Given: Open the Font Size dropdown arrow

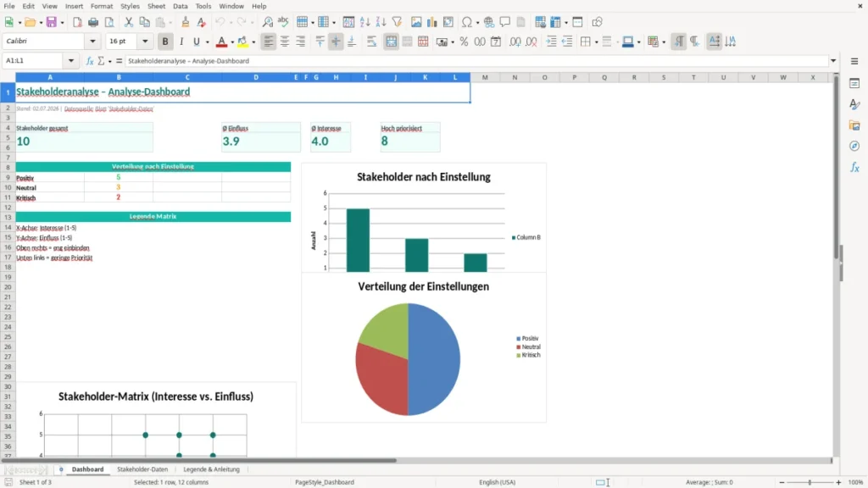Looking at the screenshot, I should click(145, 41).
